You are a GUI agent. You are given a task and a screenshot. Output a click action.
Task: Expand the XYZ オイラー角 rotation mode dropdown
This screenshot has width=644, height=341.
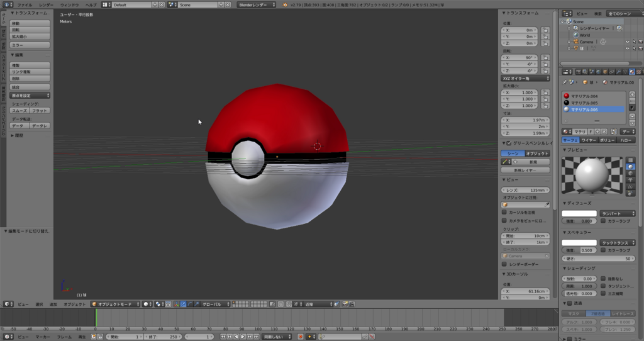[525, 79]
